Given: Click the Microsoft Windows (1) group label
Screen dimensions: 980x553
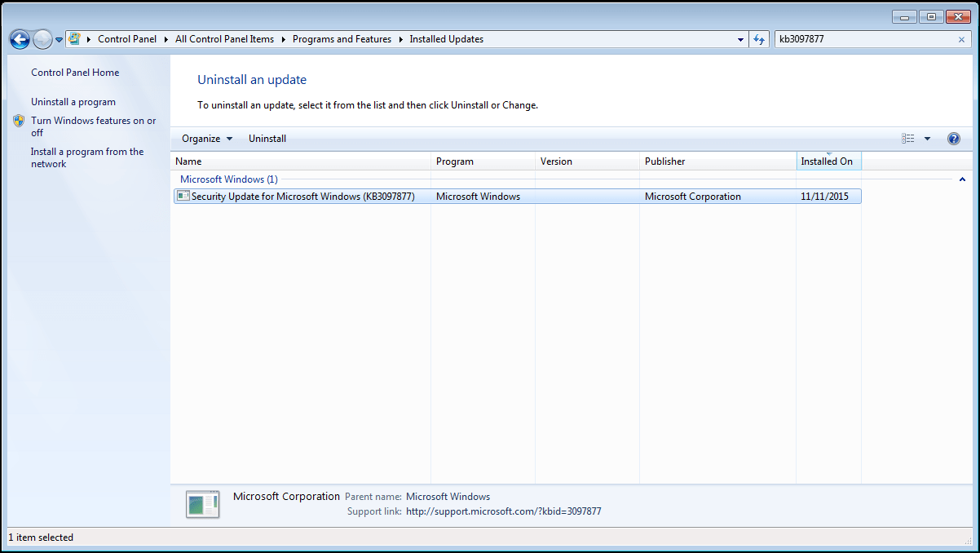Looking at the screenshot, I should tap(229, 179).
